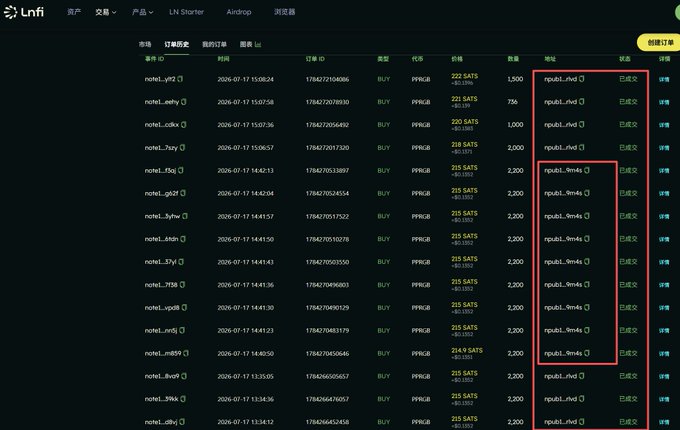Click the 222 SATS price
This screenshot has height=430, width=680.
click(464, 76)
